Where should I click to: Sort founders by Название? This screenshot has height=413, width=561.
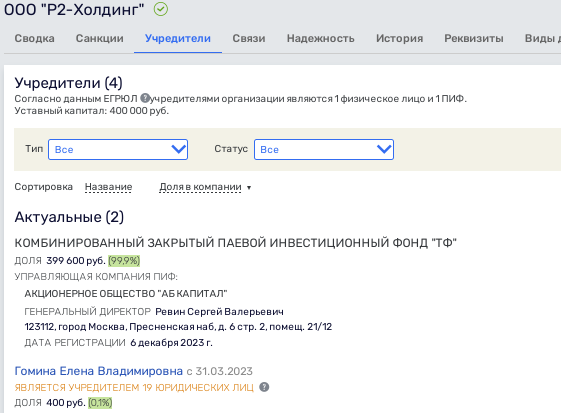(x=108, y=187)
